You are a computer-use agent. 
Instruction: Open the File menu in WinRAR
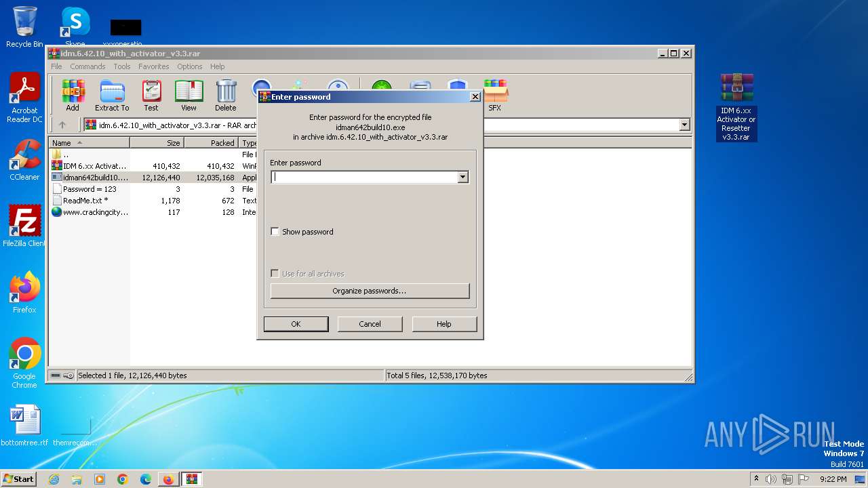[x=56, y=66]
